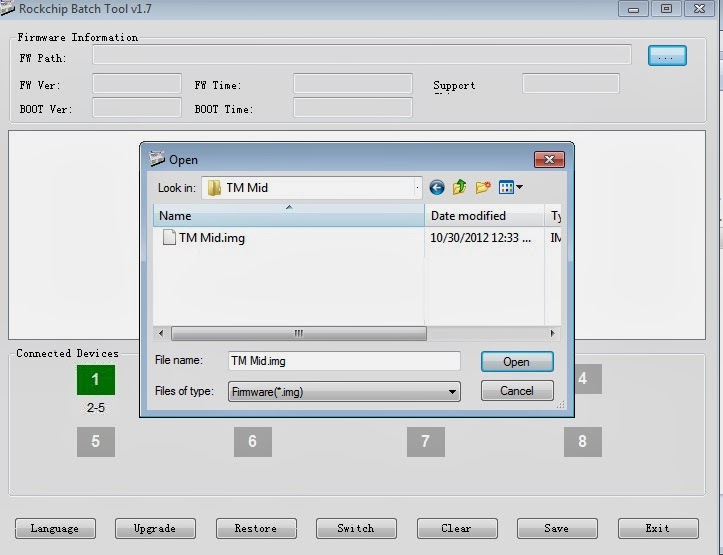Click the FW Time field
Viewport: 723px width, 555px height.
click(353, 84)
